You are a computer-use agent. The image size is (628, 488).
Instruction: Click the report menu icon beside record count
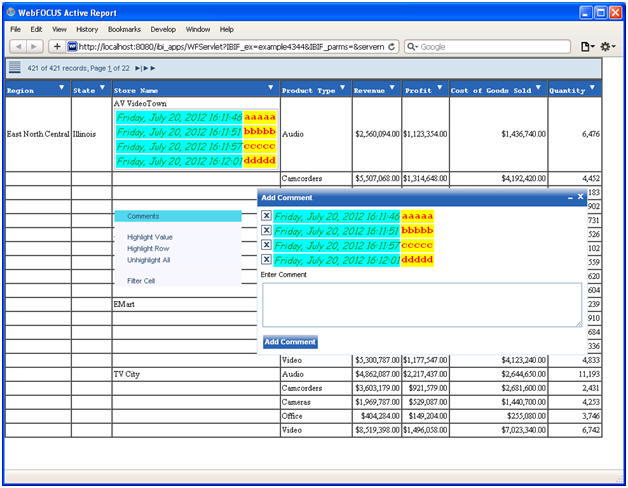click(x=15, y=67)
